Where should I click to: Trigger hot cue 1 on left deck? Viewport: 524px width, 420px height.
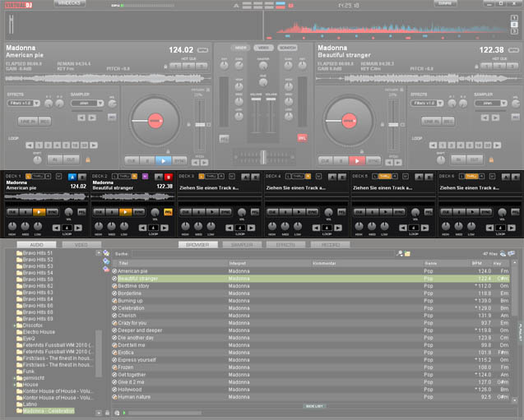point(175,66)
